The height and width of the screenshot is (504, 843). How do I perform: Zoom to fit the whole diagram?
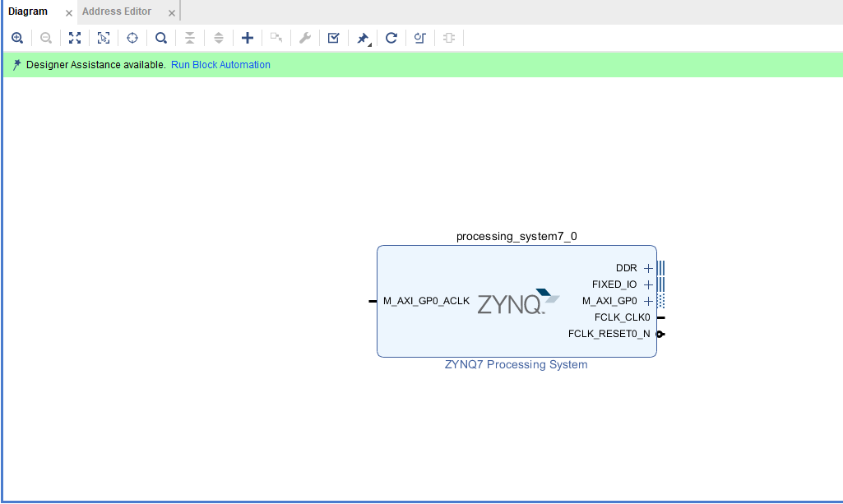coord(75,38)
